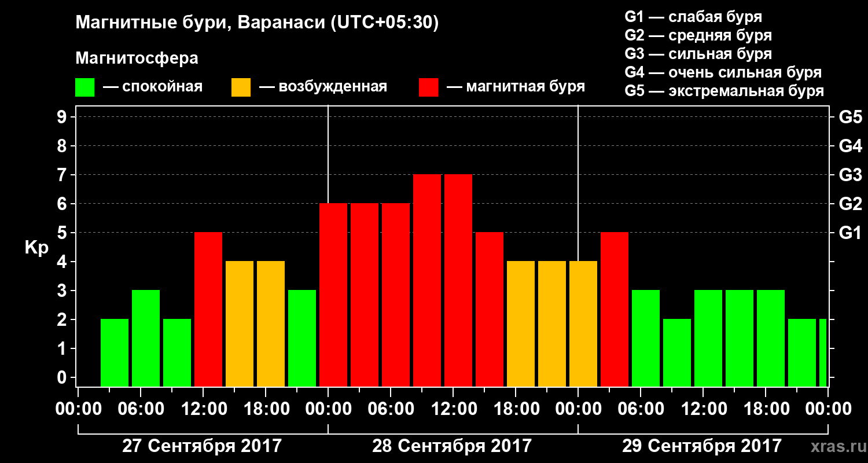868x463 pixels.
Task: Click the G1 storm level label
Action: (850, 233)
